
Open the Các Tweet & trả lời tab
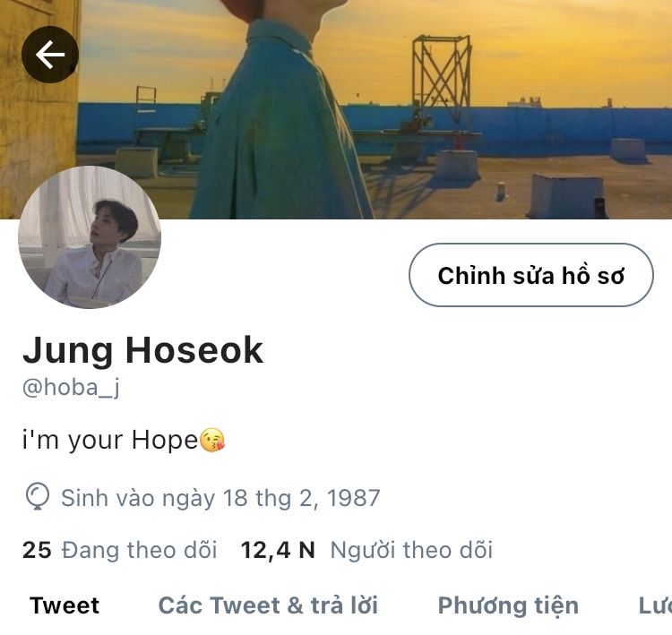268,605
